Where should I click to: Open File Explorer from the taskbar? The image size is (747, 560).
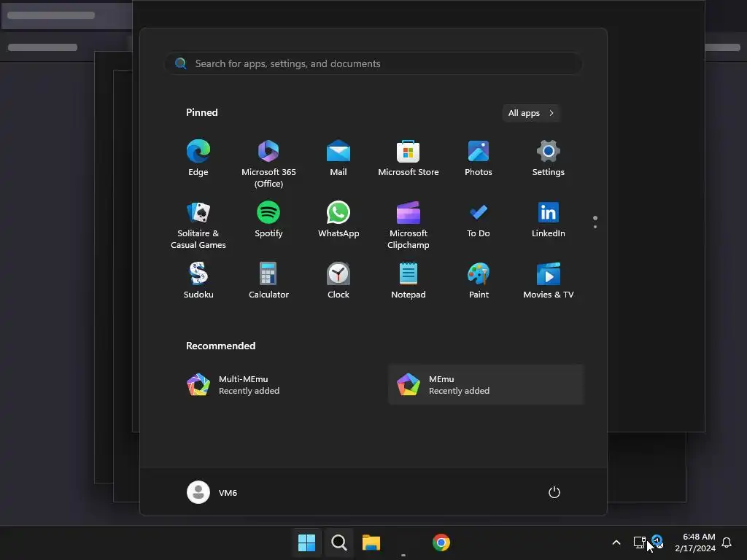(371, 542)
